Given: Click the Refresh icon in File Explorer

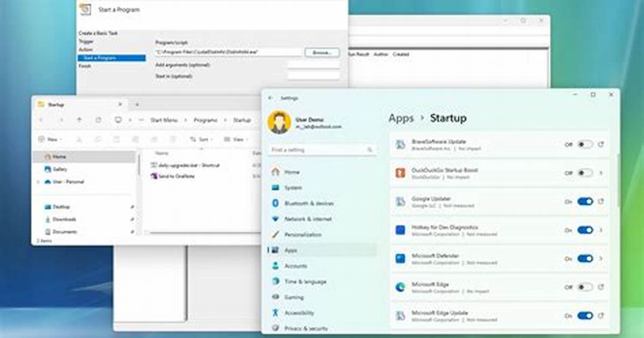Looking at the screenshot, I should tap(98, 120).
